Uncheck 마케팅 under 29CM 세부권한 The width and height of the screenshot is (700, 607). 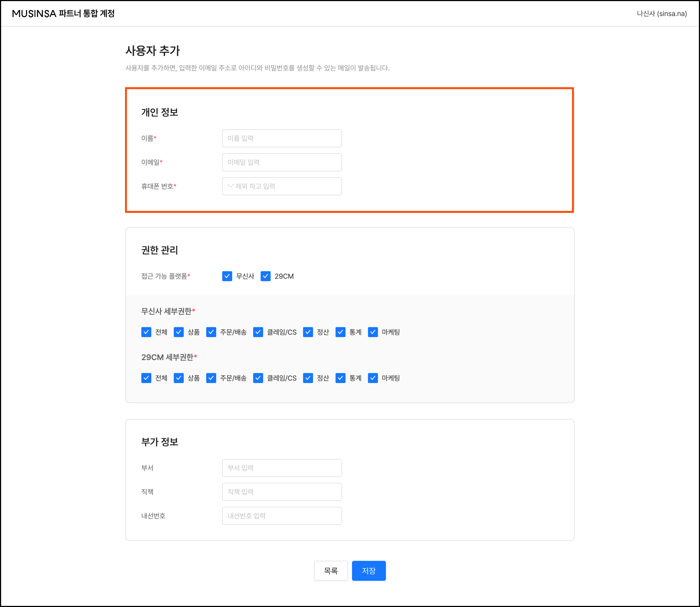pos(373,378)
